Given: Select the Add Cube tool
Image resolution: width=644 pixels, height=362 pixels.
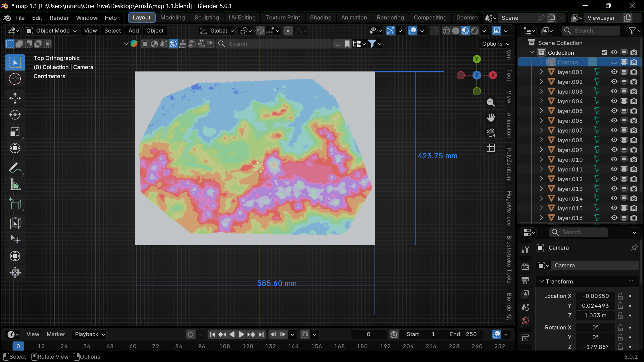Looking at the screenshot, I should point(15,204).
